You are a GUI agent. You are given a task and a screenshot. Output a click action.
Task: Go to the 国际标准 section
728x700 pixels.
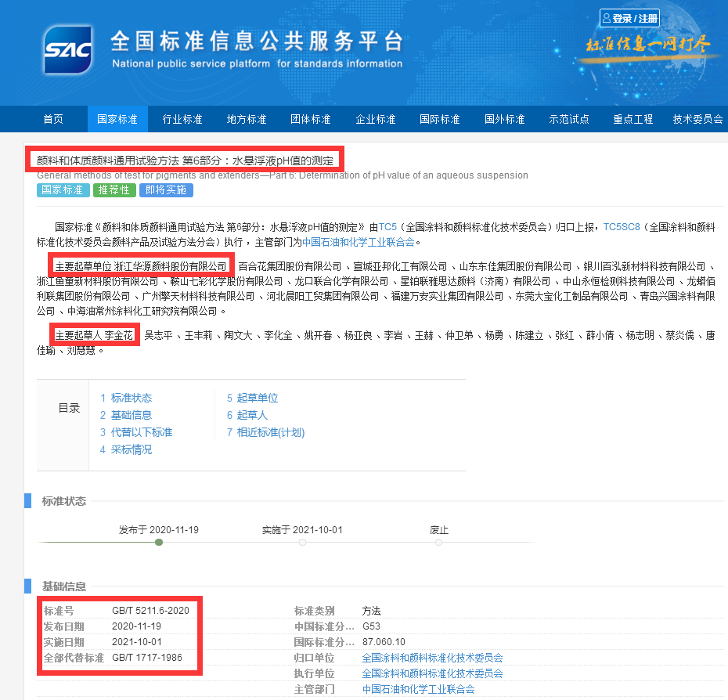click(440, 119)
